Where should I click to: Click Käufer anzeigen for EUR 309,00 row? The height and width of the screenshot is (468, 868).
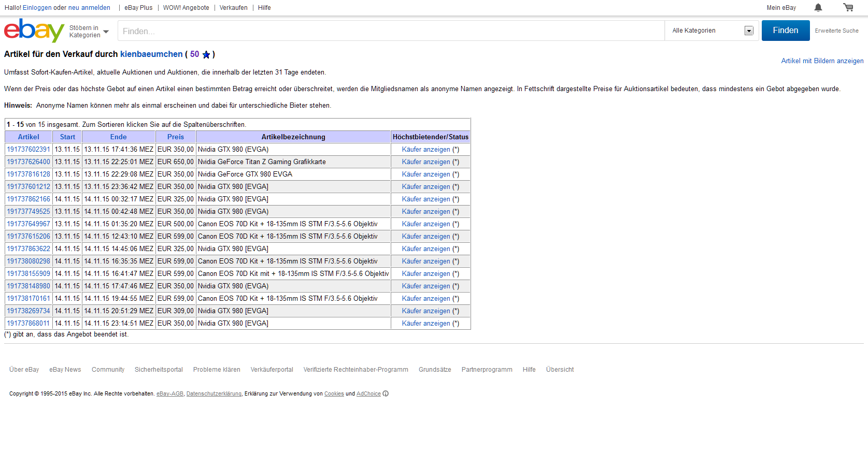[x=426, y=311]
